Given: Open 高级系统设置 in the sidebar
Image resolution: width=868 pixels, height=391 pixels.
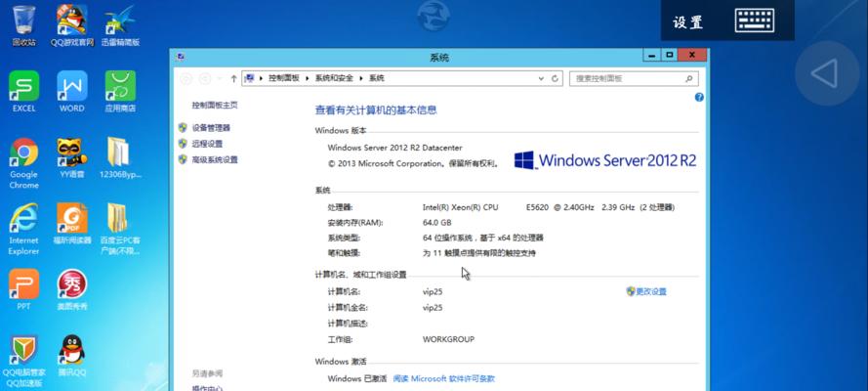Looking at the screenshot, I should pyautogui.click(x=215, y=160).
